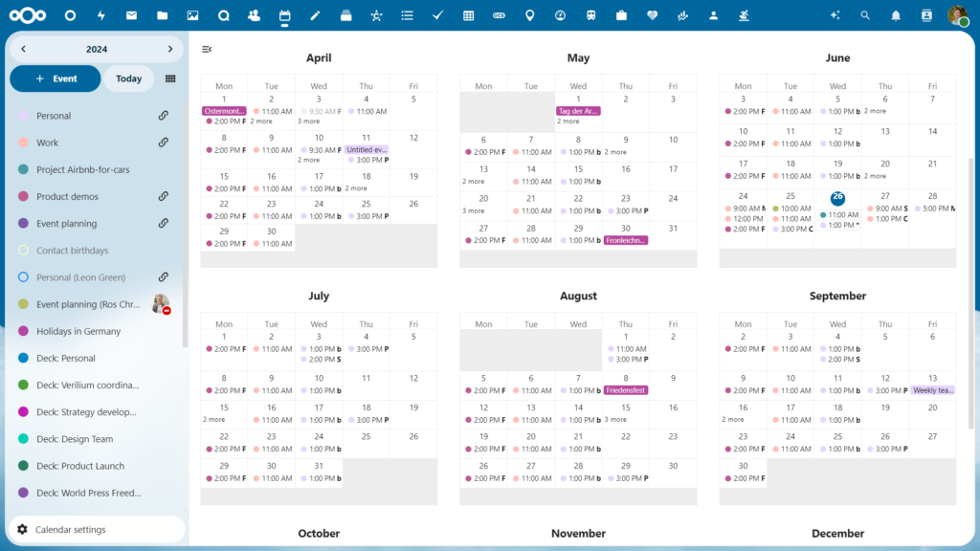Open the Mail app from the top bar
Image resolution: width=980 pixels, height=551 pixels.
130,15
